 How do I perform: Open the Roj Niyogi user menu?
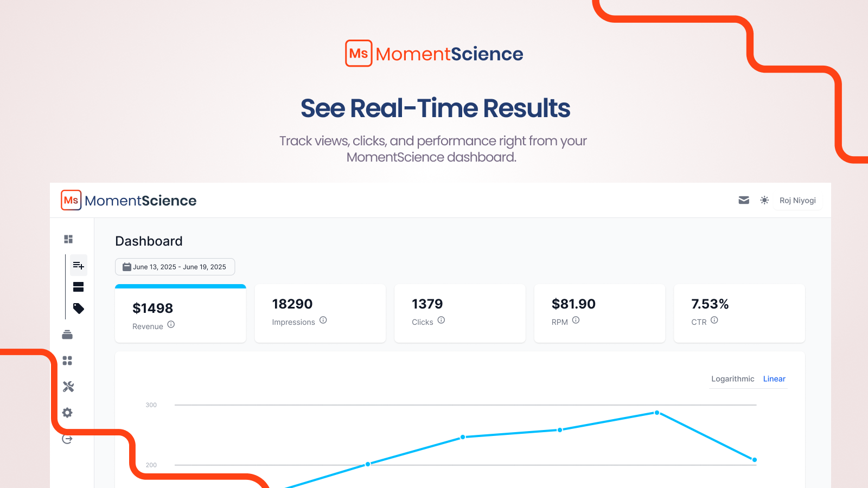[x=797, y=201]
